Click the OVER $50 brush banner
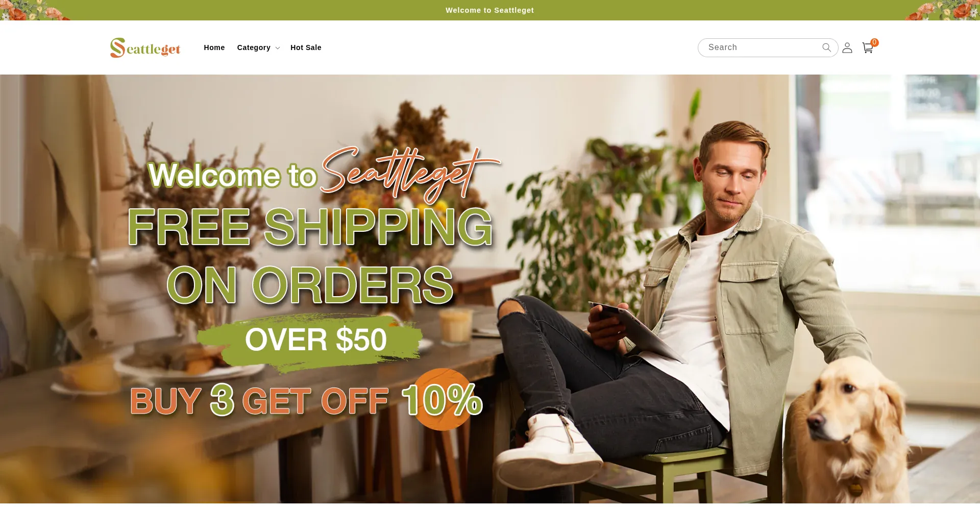 coord(310,341)
